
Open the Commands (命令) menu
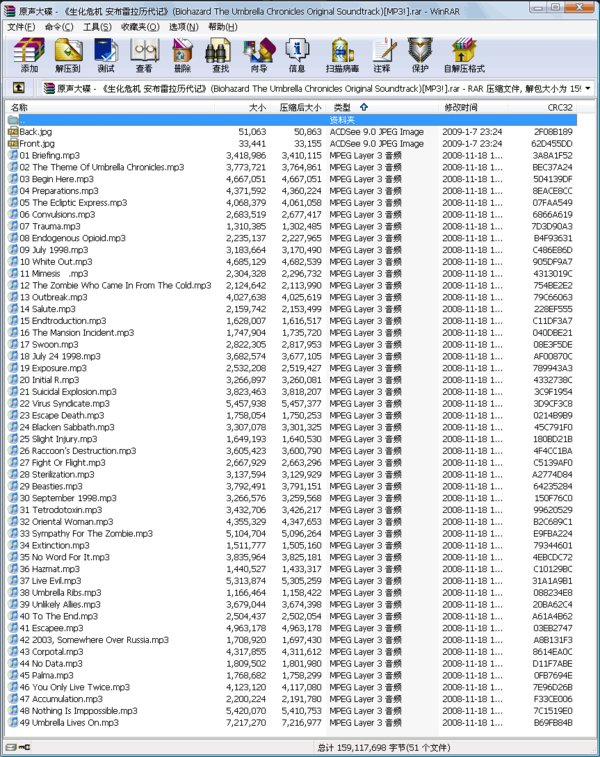(x=59, y=27)
